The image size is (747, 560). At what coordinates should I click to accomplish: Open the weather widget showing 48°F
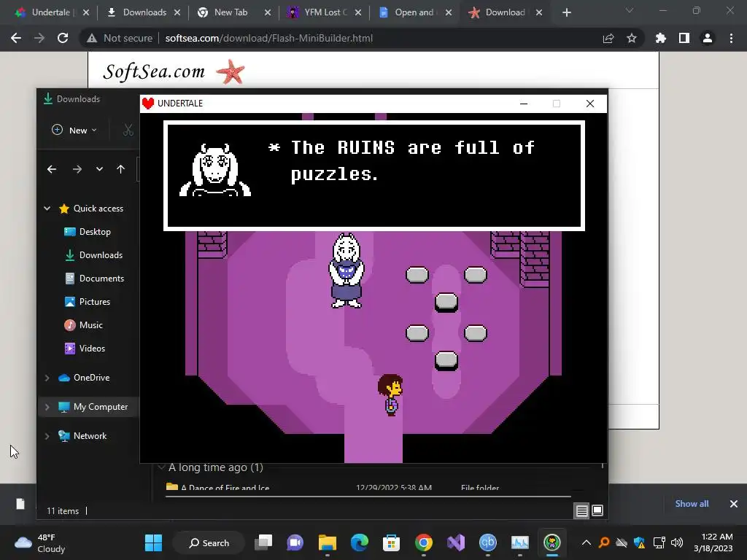click(41, 542)
